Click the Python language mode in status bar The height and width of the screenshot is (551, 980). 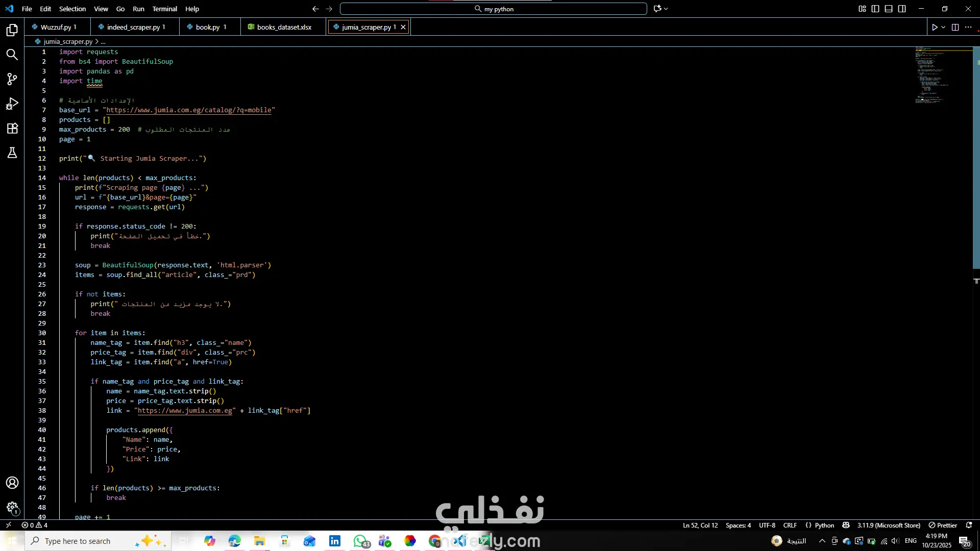tap(824, 525)
